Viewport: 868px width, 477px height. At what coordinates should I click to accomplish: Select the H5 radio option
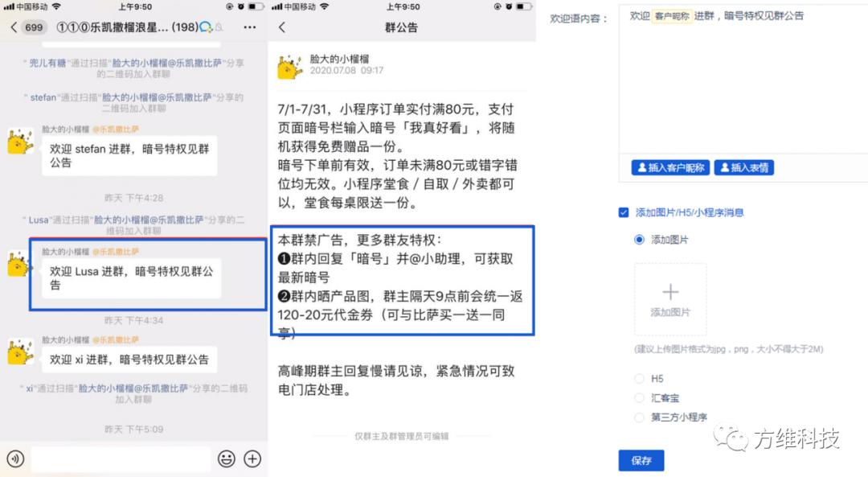coord(640,379)
